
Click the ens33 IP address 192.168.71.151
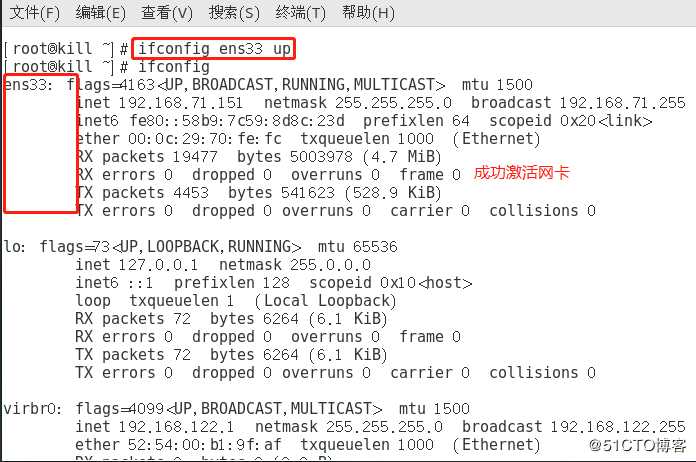pos(181,103)
